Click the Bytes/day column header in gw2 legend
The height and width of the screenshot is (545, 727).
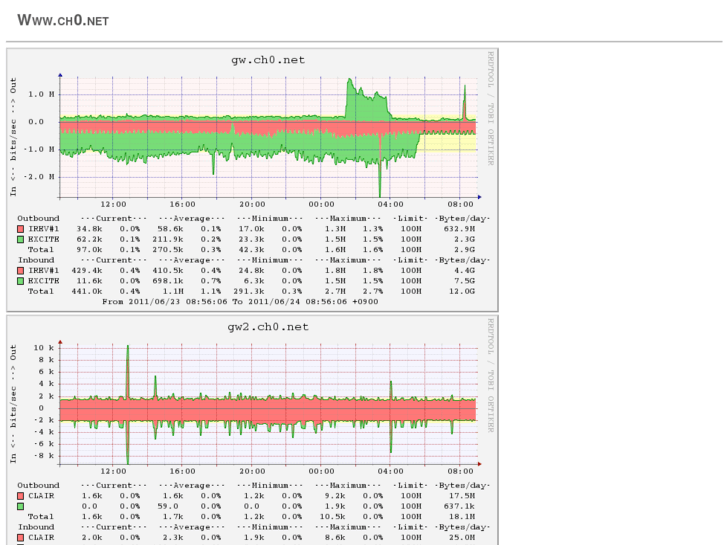(x=463, y=486)
